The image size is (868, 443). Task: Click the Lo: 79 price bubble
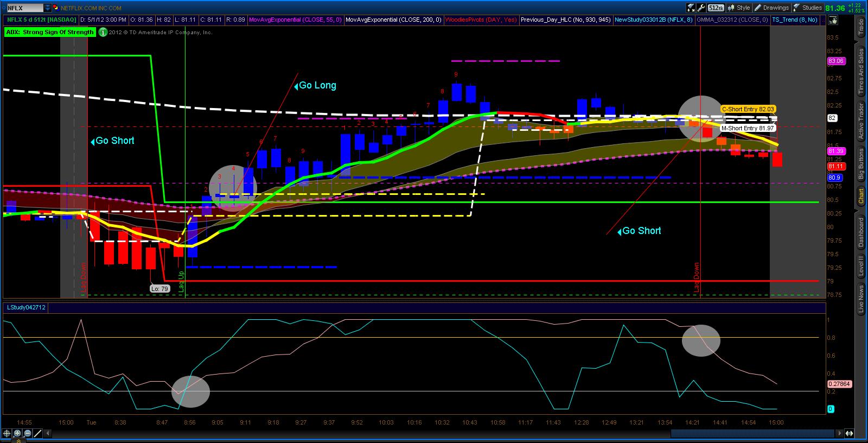pyautogui.click(x=159, y=289)
